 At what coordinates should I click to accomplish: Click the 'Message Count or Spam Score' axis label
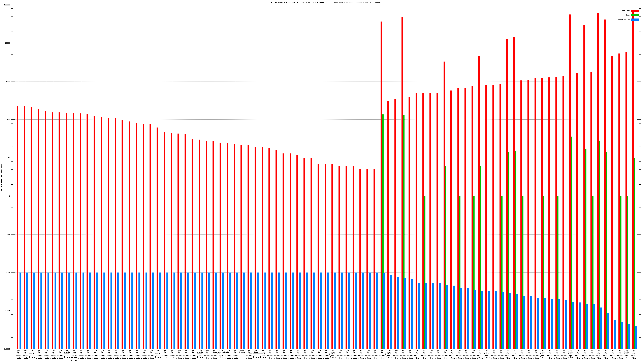(1, 177)
